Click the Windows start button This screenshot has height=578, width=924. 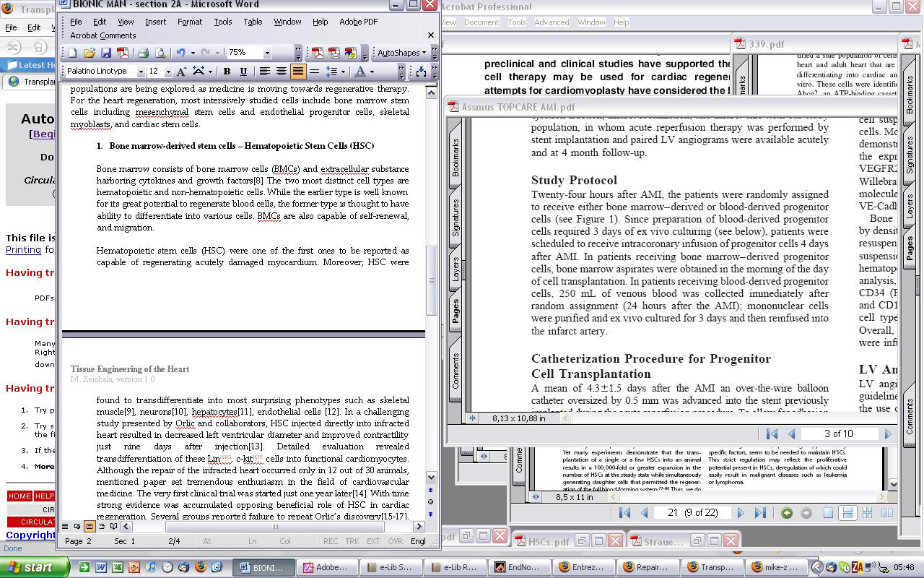tap(35, 567)
